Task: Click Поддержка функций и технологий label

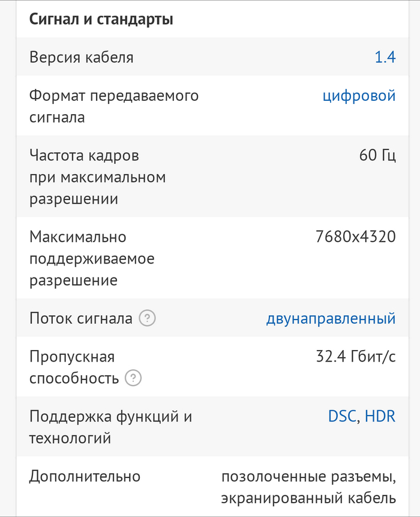Action: (110, 428)
